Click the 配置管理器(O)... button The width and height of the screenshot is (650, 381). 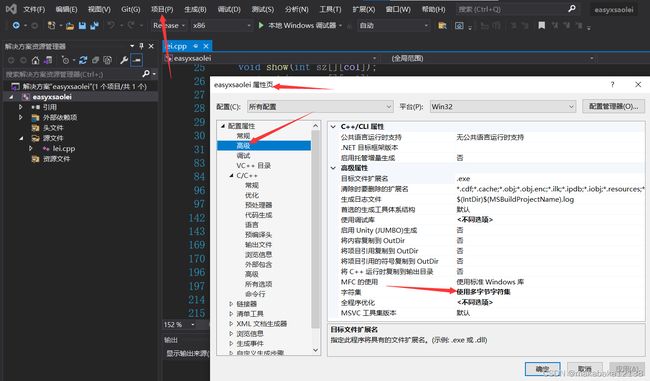click(614, 107)
